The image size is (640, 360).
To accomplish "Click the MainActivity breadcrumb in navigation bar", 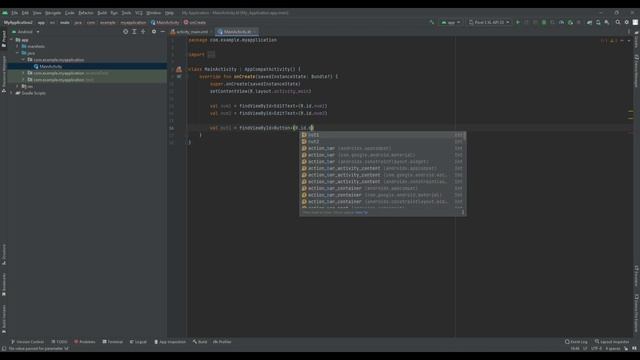I will 165,22.
